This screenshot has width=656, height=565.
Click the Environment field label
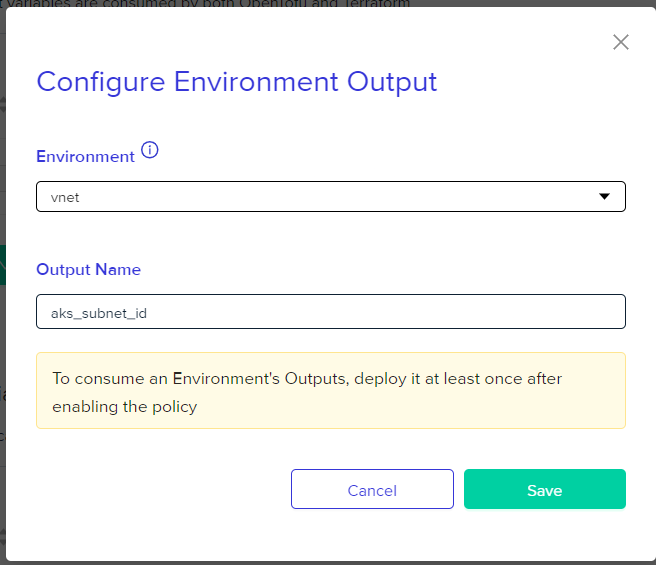pyautogui.click(x=85, y=157)
